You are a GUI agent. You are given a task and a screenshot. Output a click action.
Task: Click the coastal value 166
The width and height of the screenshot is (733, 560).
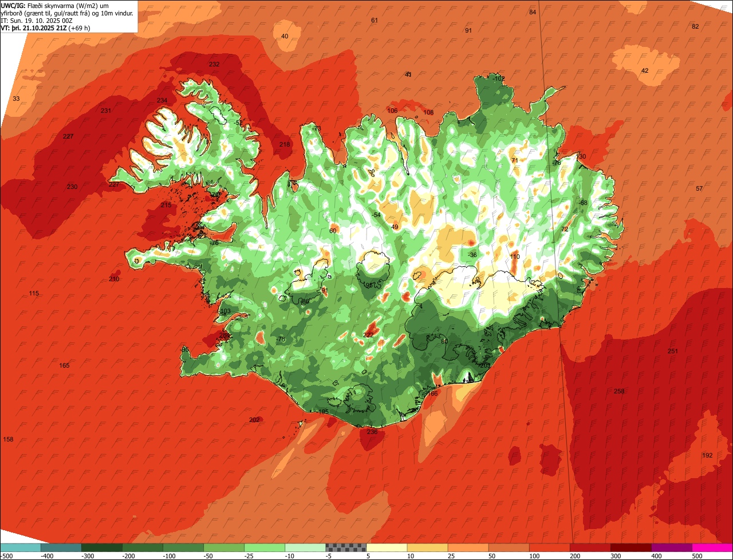tap(432, 393)
